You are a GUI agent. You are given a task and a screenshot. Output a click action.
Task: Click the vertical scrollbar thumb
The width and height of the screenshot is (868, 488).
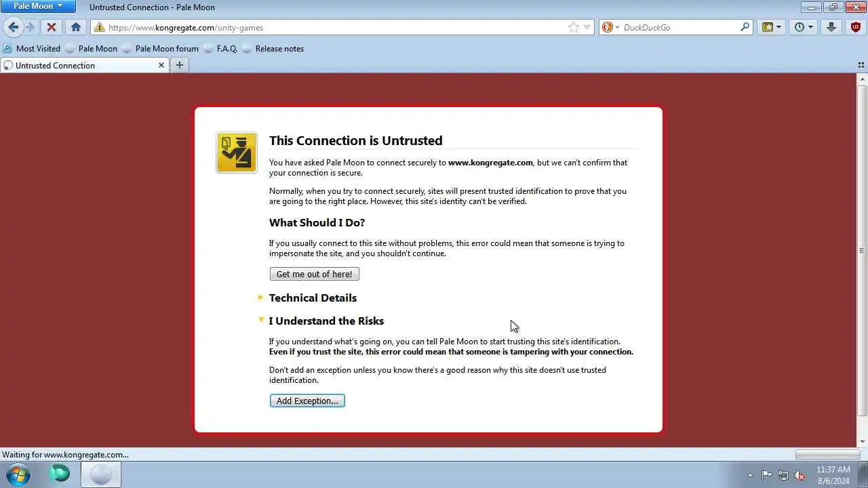coord(862,250)
